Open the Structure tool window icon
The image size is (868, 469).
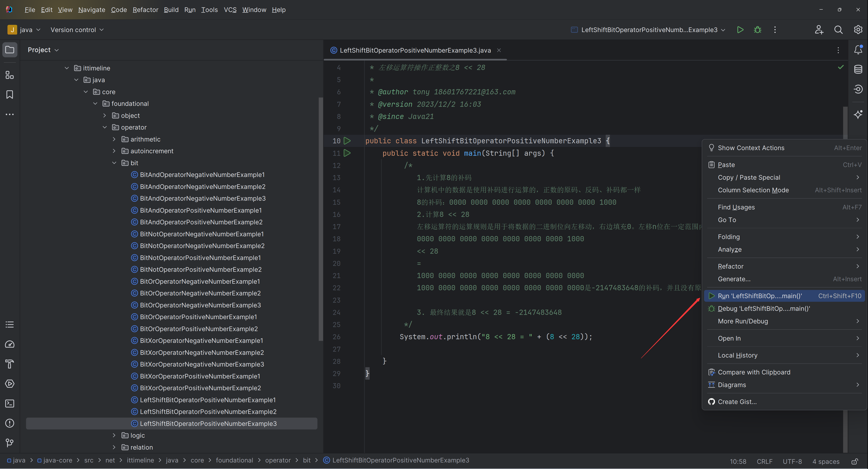(x=10, y=75)
